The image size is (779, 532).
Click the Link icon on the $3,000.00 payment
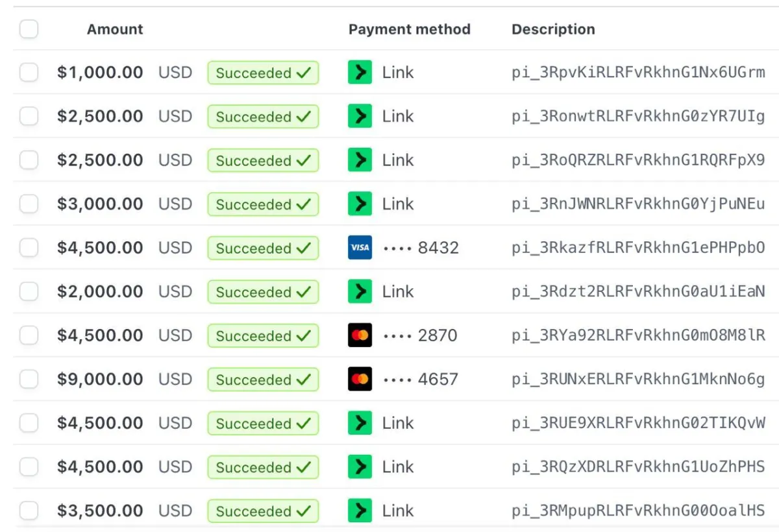[360, 204]
